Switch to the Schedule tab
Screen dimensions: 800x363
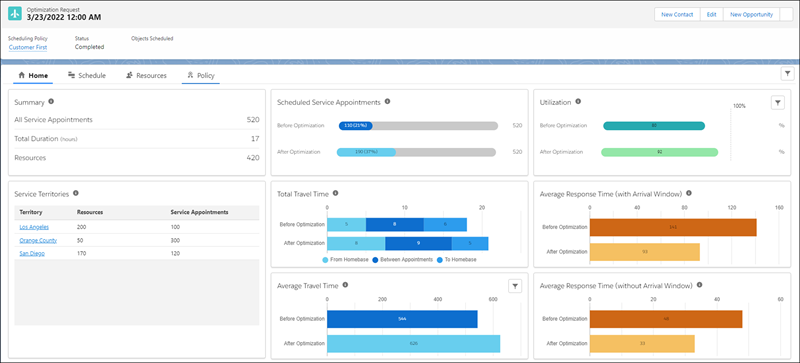click(x=87, y=76)
